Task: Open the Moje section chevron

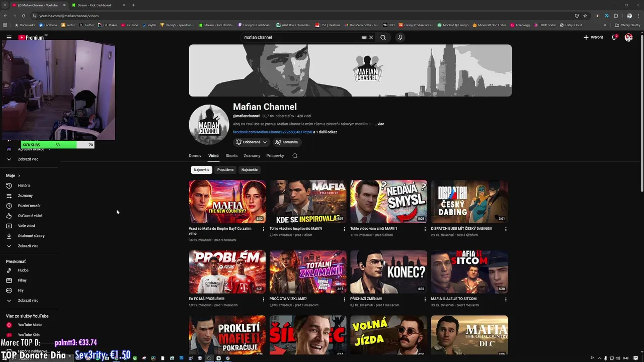Action: click(19, 175)
